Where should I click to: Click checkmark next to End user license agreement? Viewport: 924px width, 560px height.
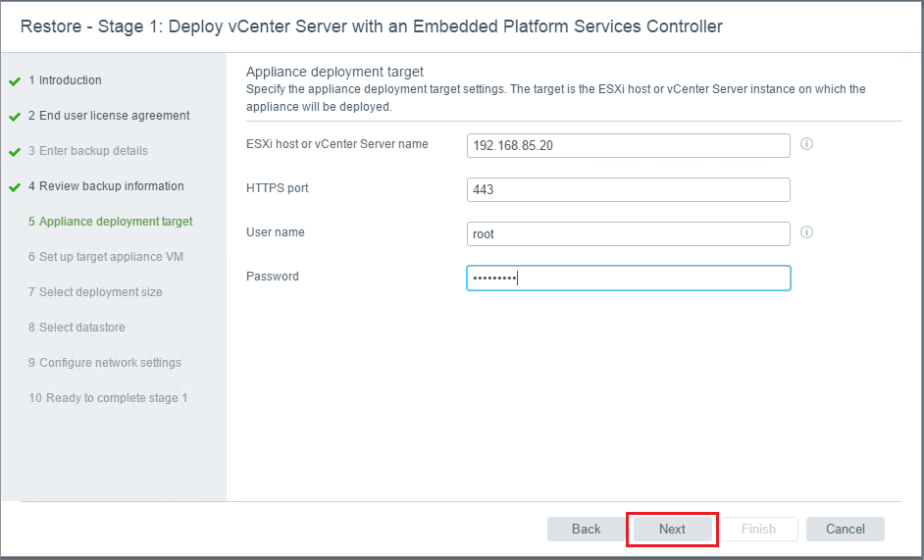[x=15, y=117]
